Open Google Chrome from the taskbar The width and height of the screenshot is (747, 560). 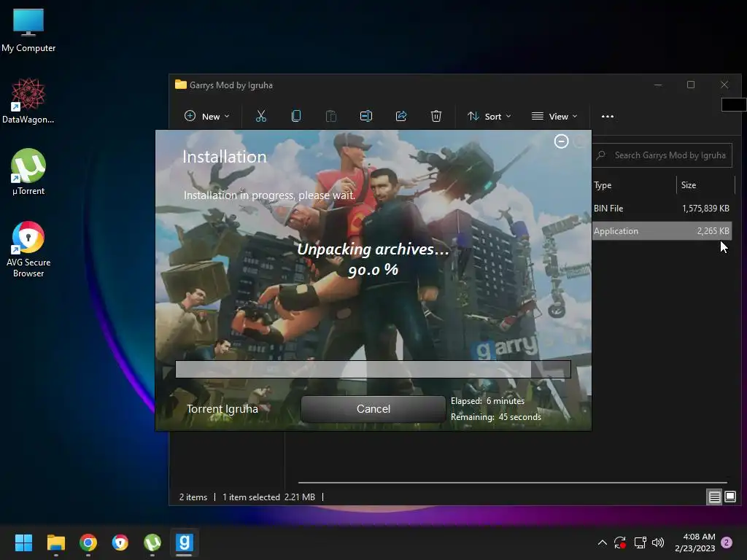point(88,542)
